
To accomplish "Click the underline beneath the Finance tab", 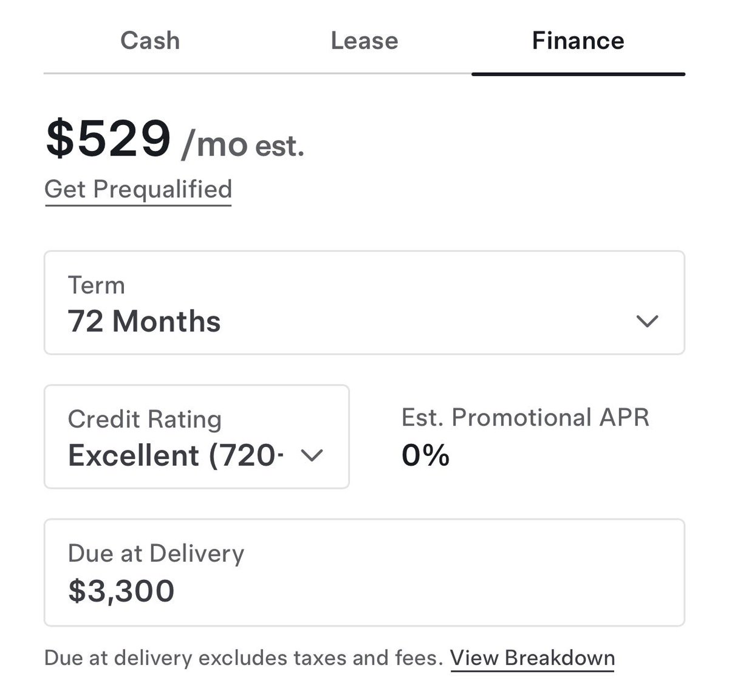I will (x=578, y=74).
